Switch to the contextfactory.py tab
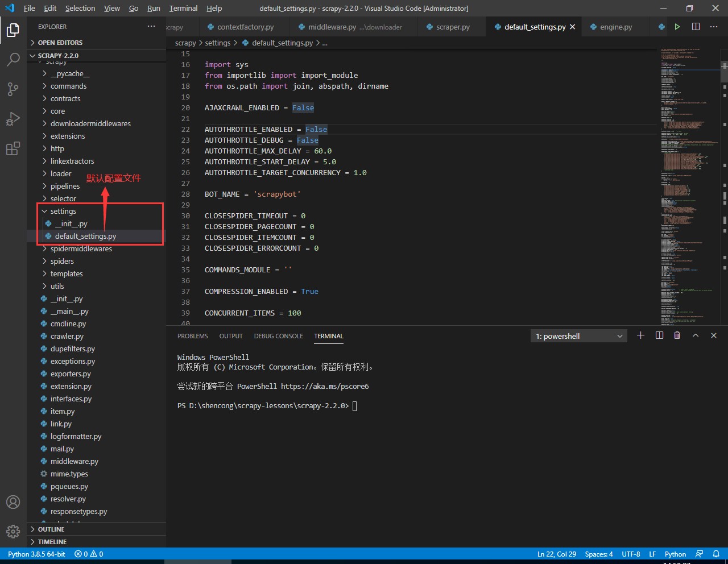The image size is (728, 564). [245, 27]
